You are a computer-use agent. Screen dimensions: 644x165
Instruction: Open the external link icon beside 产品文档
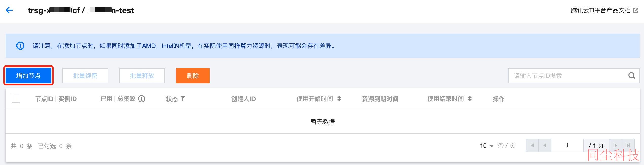636,10
